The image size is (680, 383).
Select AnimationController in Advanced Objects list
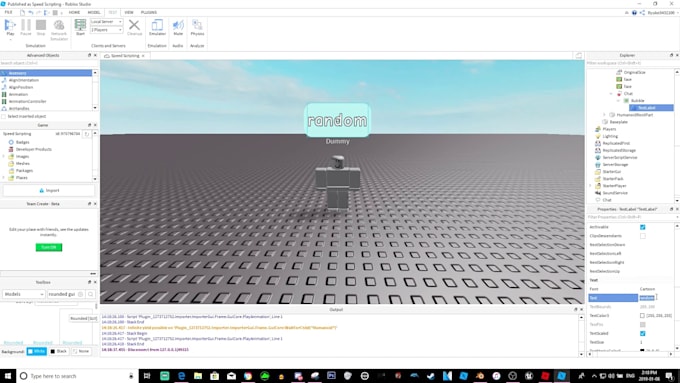pyautogui.click(x=27, y=101)
